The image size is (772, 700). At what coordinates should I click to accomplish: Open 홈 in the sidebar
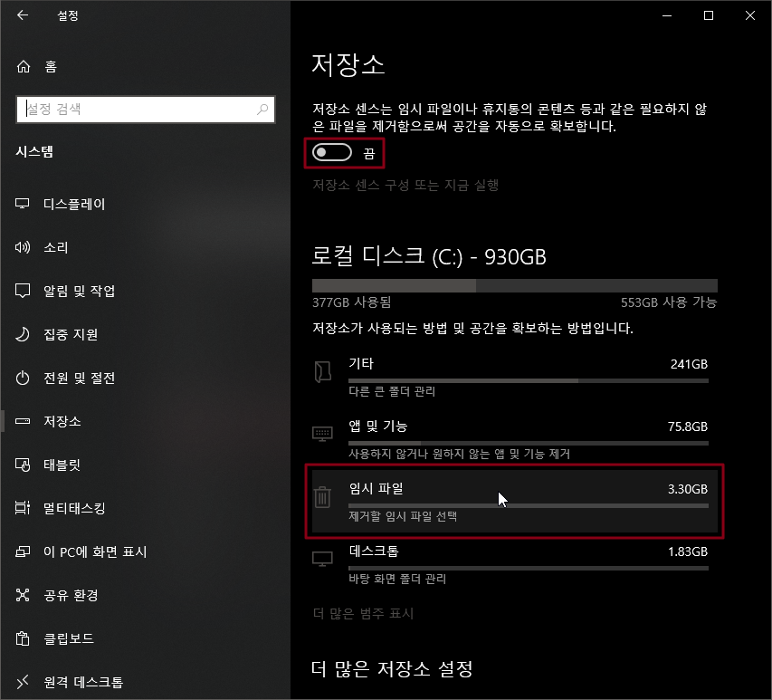145,66
